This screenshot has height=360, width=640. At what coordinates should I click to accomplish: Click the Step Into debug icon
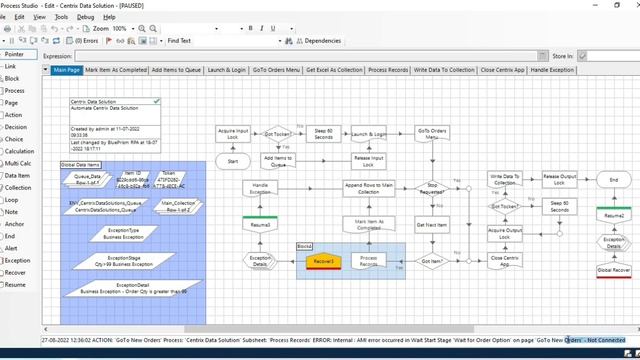tap(22, 41)
